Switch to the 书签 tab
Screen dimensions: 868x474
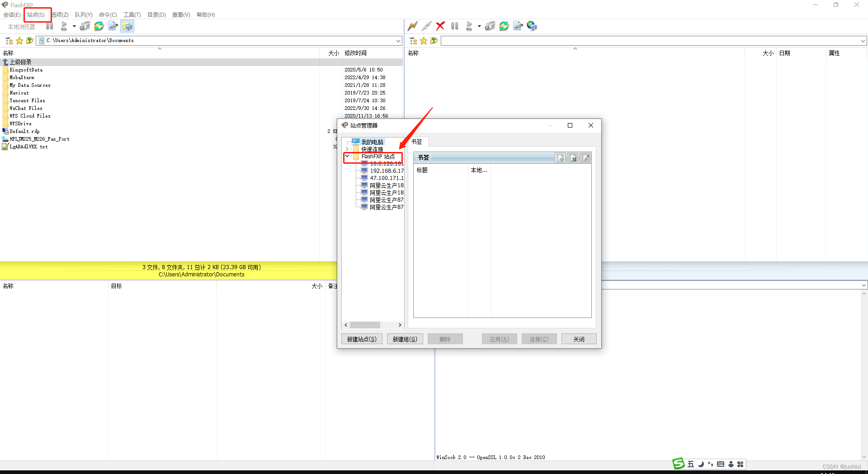click(x=417, y=142)
